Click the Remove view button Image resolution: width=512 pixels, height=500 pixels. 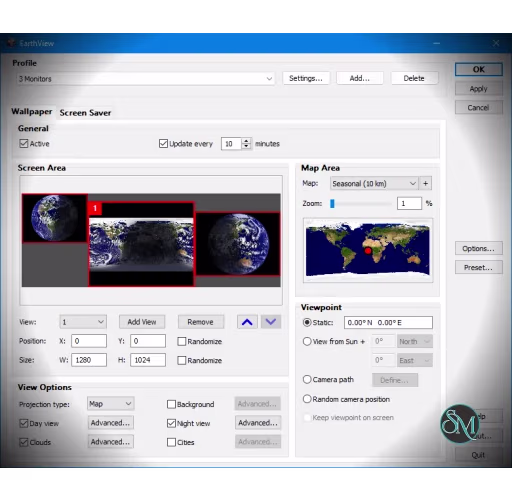201,322
